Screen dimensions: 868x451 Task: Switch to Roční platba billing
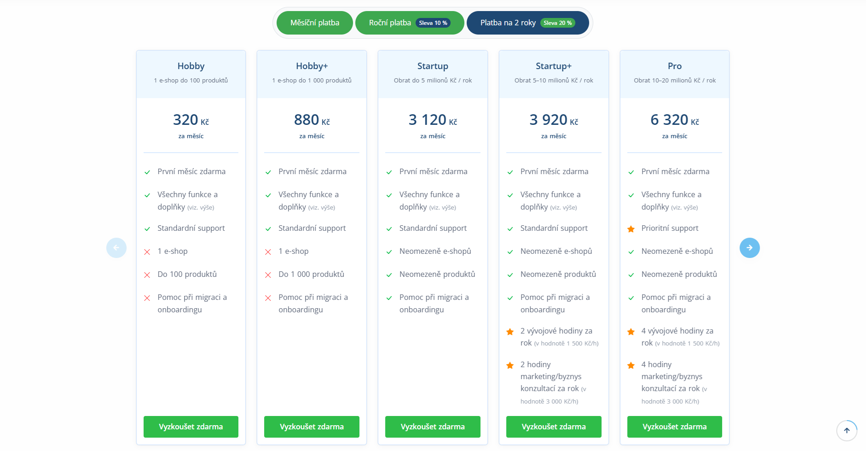(410, 23)
